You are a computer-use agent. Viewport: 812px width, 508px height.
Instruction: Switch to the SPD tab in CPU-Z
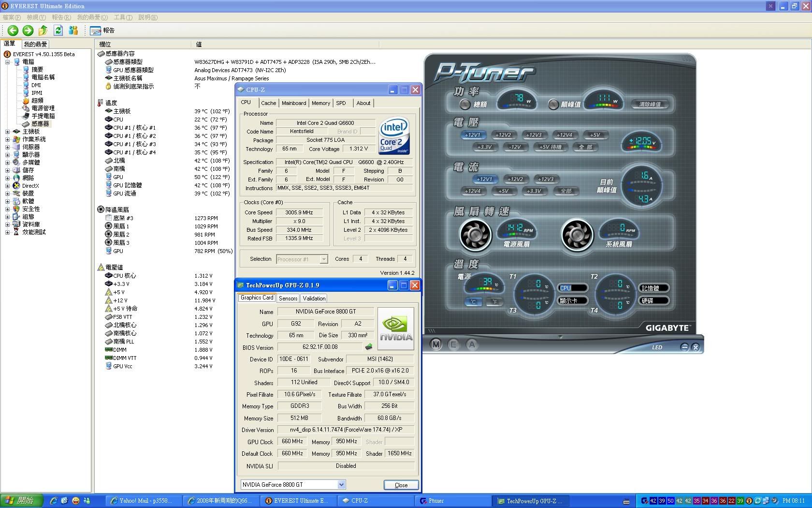(x=341, y=103)
